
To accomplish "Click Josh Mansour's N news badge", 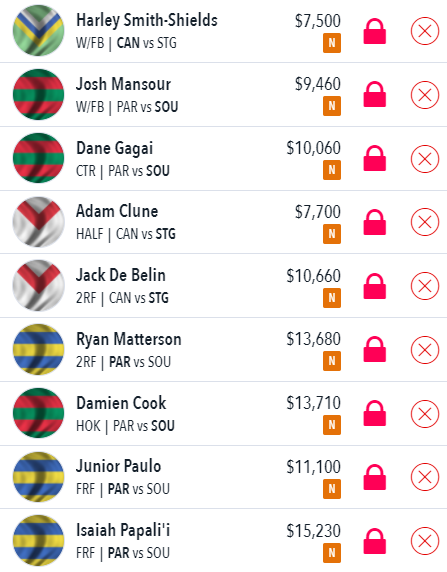I will click(332, 106).
